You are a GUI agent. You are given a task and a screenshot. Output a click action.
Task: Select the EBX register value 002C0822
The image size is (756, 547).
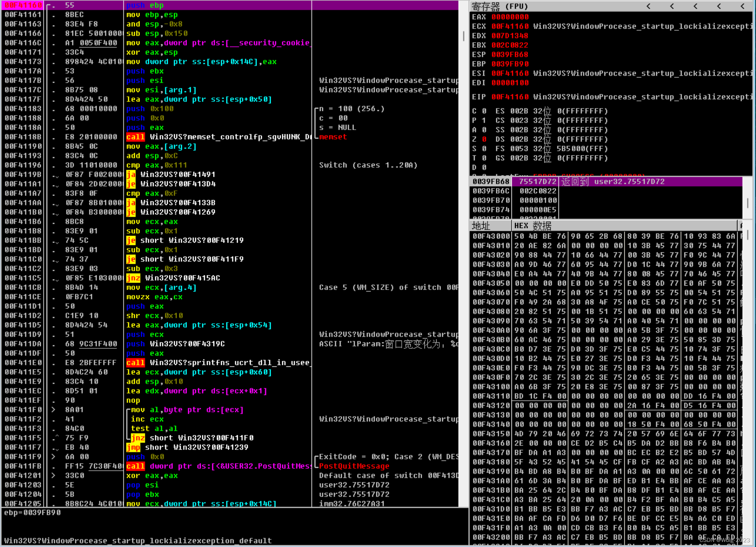tap(510, 45)
